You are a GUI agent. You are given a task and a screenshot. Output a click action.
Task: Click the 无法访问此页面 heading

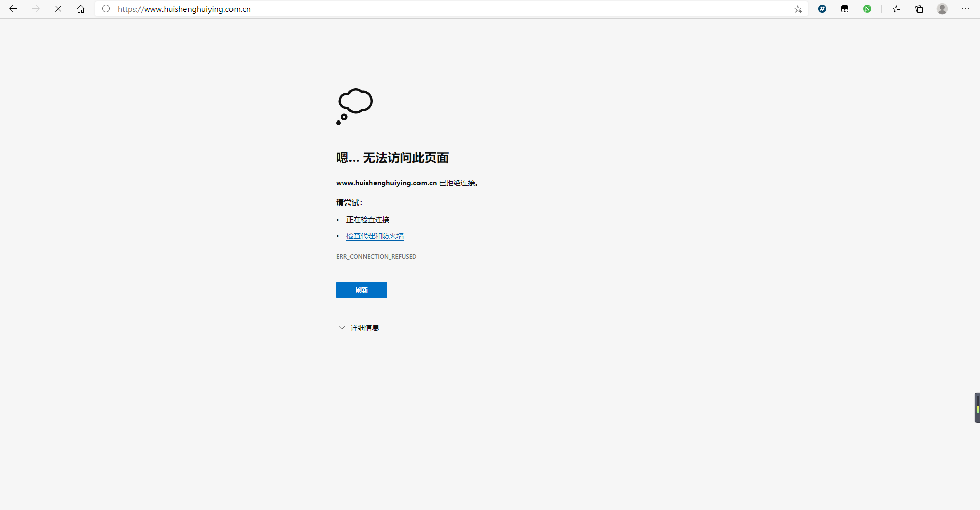click(392, 158)
